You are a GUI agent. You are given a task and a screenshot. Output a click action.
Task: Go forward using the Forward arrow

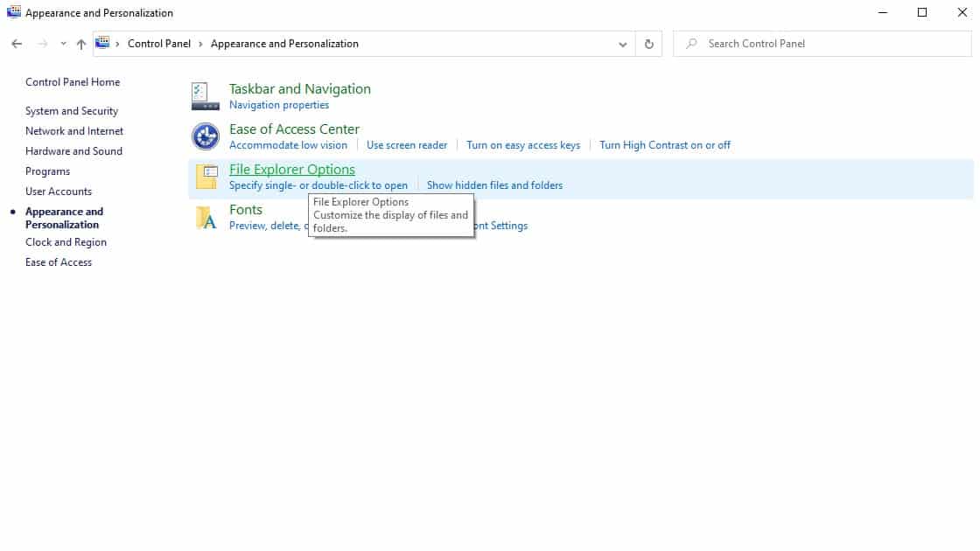point(43,44)
